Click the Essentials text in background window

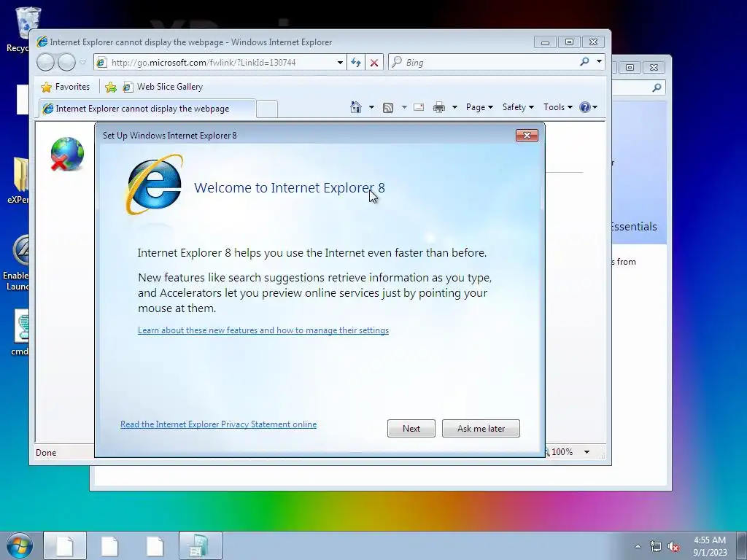(x=635, y=227)
